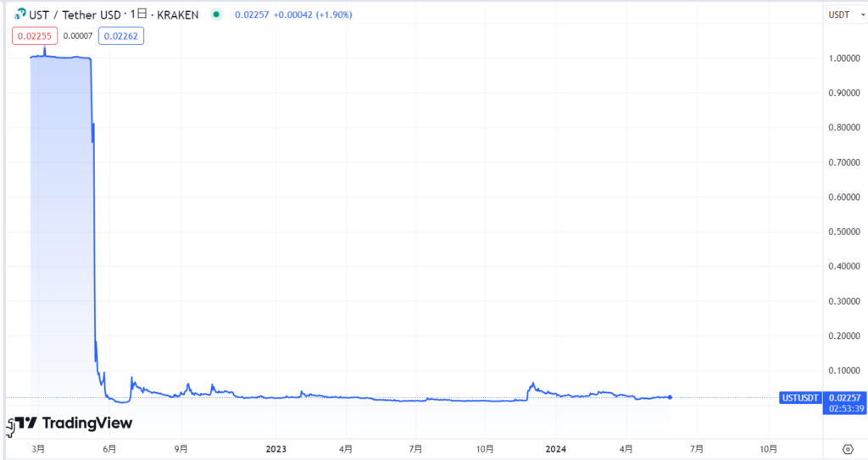Click the blue buy price 0.02262 button
868x460 pixels.
pos(120,36)
